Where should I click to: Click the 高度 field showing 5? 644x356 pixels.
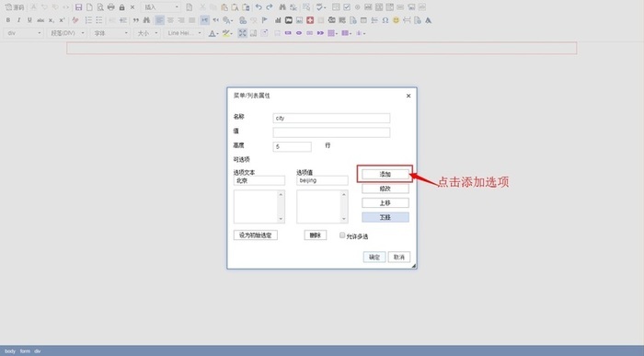coord(292,146)
